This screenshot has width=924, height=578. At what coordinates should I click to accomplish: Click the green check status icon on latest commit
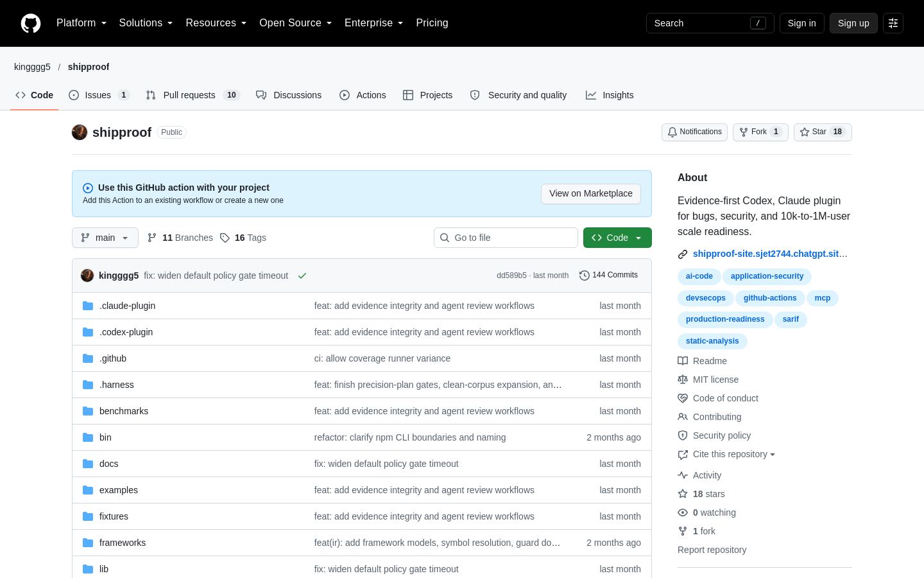click(x=302, y=276)
